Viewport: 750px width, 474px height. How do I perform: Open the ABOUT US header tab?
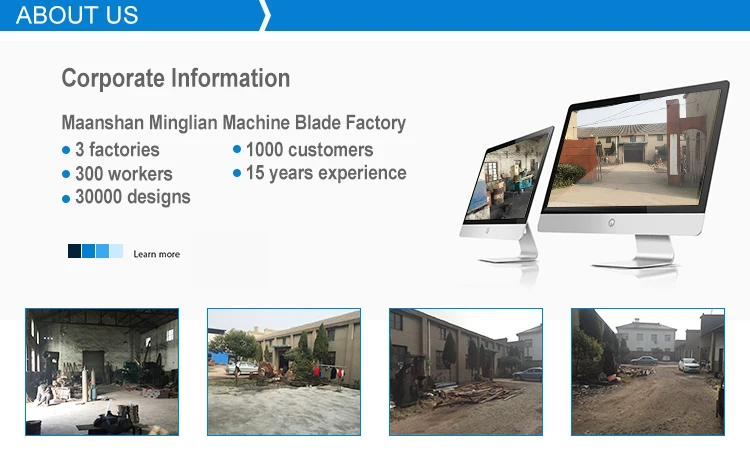click(77, 15)
